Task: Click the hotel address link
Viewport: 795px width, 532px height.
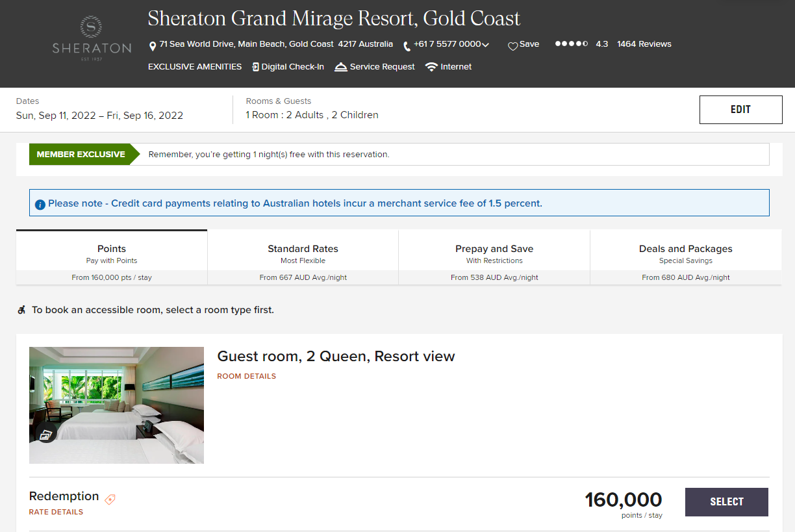Action: pos(276,44)
